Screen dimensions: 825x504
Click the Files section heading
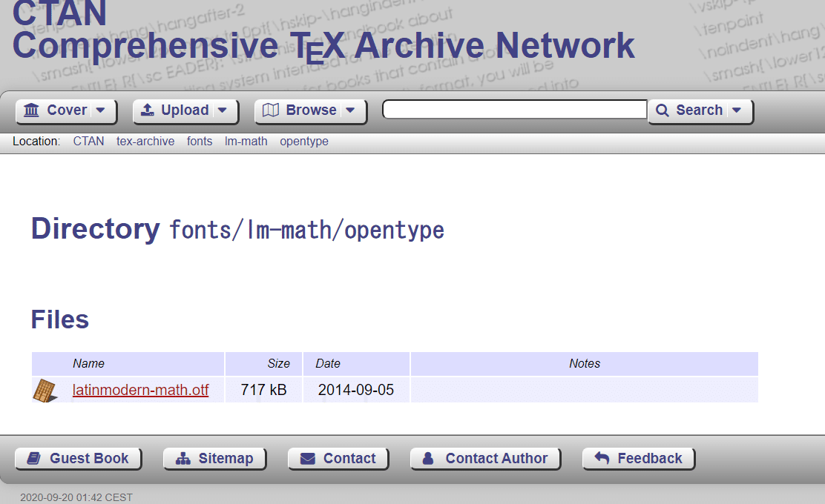pos(60,319)
